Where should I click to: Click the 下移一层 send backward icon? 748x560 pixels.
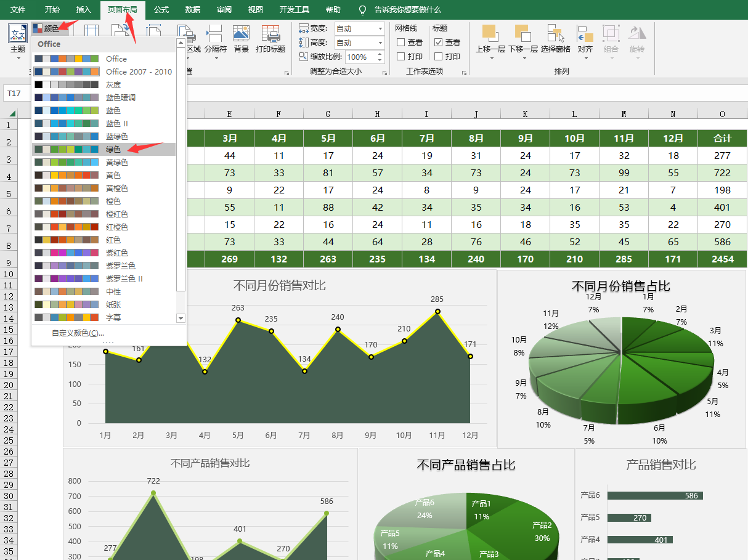click(522, 33)
